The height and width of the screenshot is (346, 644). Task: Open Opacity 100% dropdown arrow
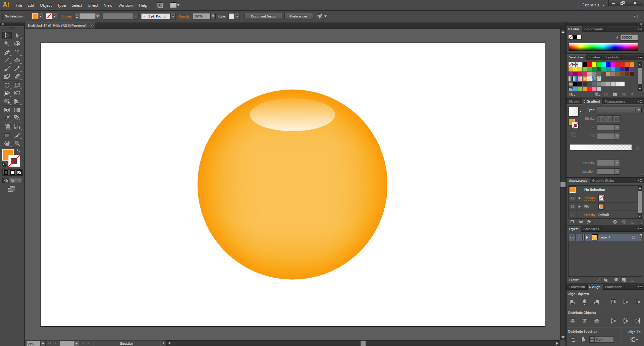click(x=213, y=16)
